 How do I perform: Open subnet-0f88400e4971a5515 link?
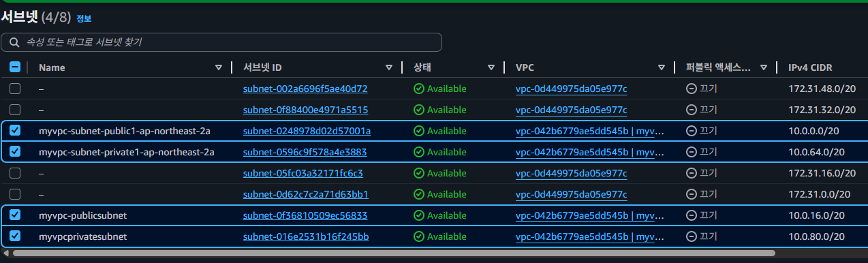point(305,110)
